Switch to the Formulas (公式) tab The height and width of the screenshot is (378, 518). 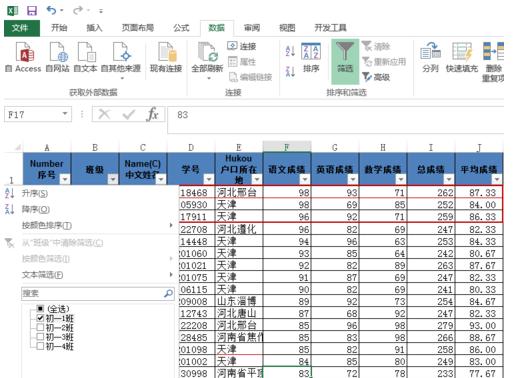(x=181, y=28)
